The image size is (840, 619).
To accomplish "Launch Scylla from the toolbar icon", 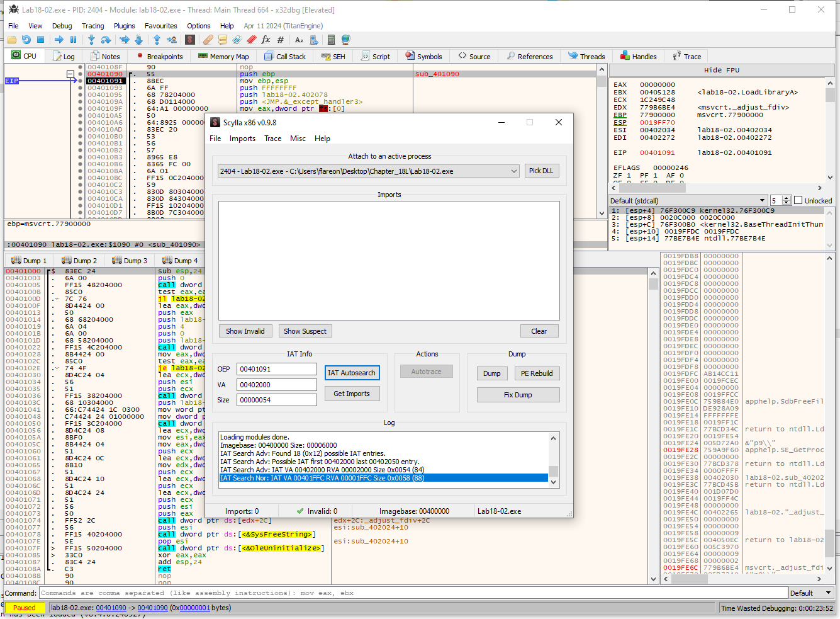I will (x=189, y=40).
